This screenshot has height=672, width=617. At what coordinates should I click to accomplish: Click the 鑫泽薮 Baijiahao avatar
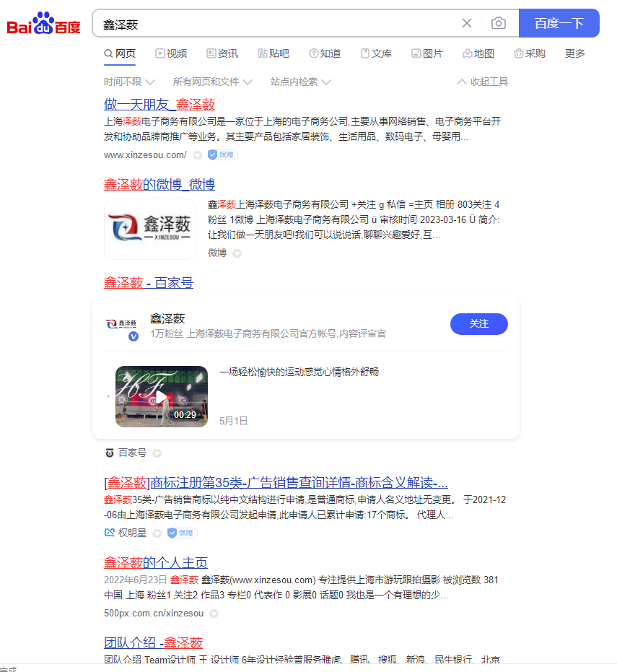(x=122, y=326)
